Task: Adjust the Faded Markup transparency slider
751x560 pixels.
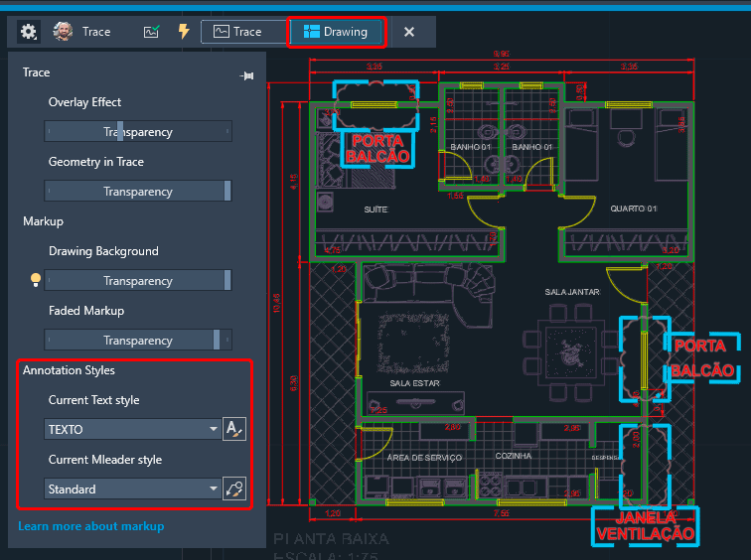Action: click(x=138, y=340)
